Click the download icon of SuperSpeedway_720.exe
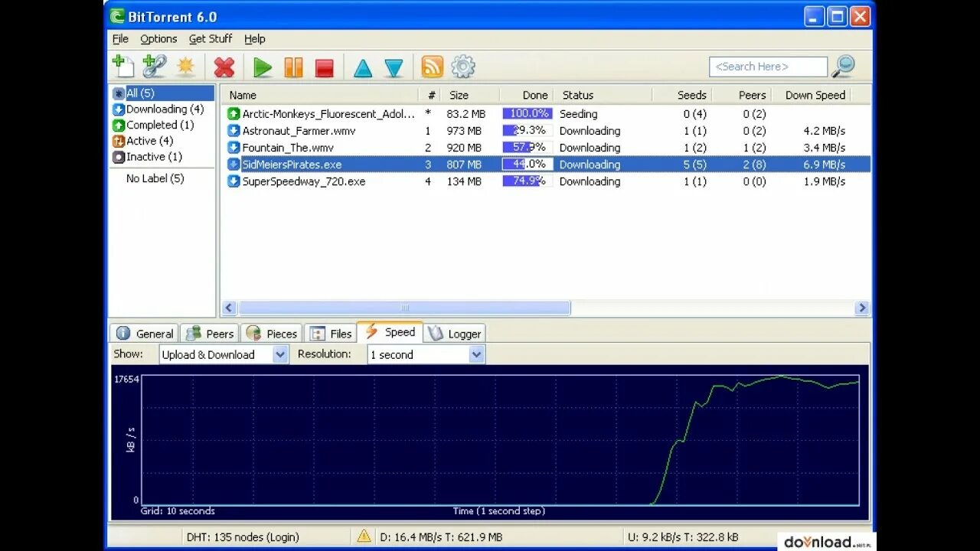The image size is (980, 551). point(234,181)
